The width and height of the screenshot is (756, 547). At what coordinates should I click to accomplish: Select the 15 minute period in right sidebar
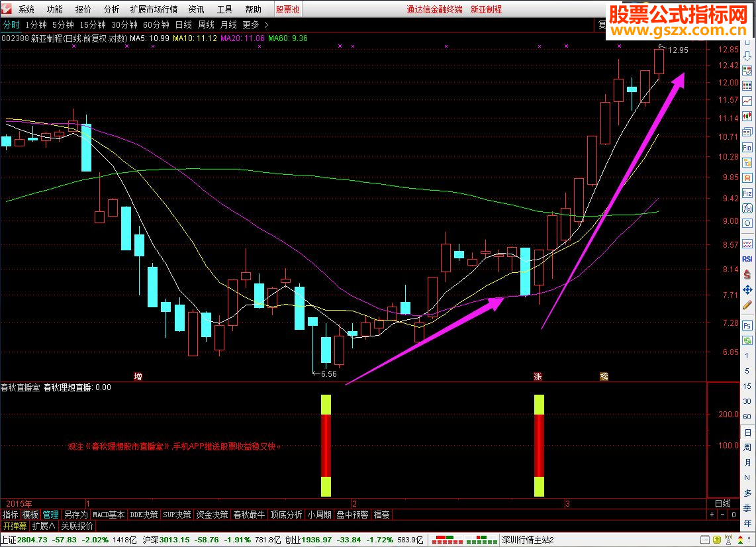747,386
